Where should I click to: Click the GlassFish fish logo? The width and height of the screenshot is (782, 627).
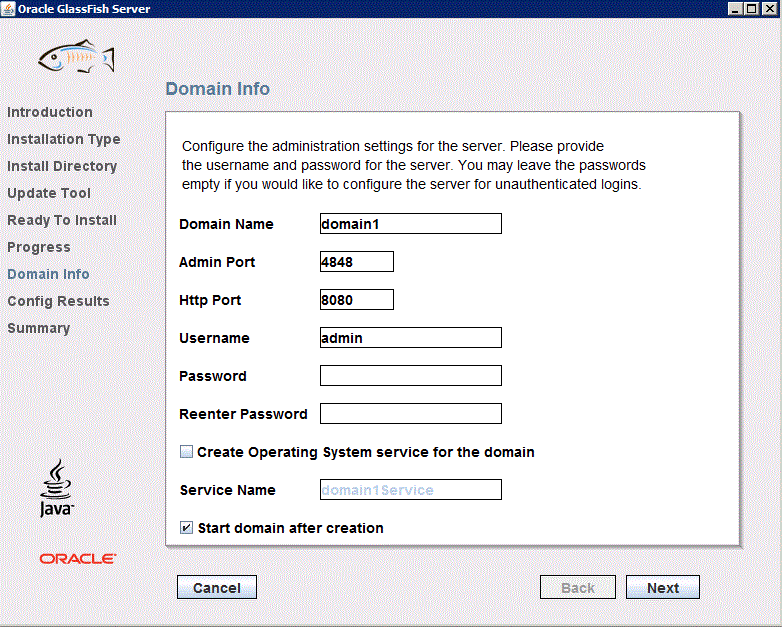click(76, 56)
